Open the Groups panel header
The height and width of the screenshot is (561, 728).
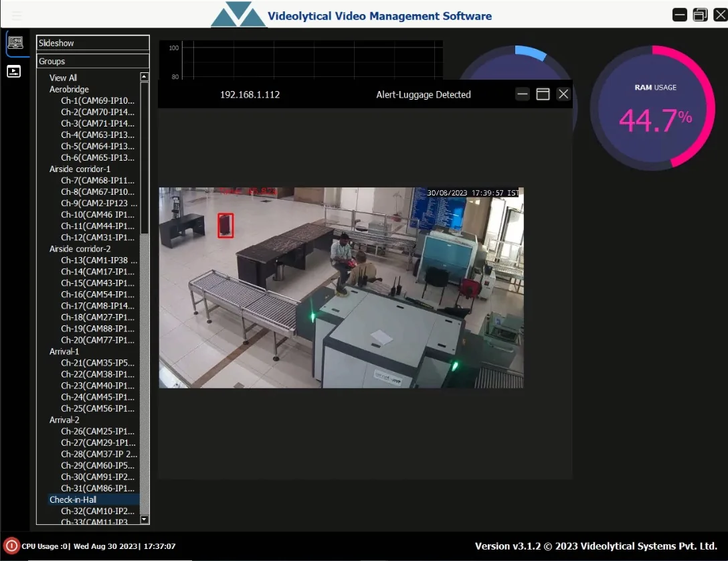93,61
